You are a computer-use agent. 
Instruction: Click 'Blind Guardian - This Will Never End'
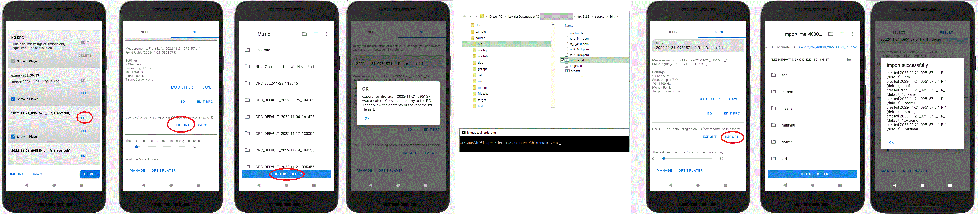[285, 67]
